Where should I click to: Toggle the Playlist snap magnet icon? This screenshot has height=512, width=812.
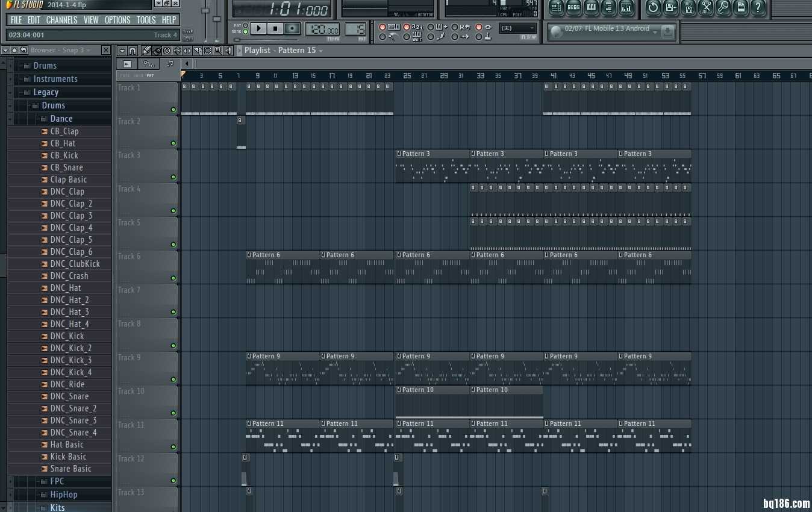point(133,50)
